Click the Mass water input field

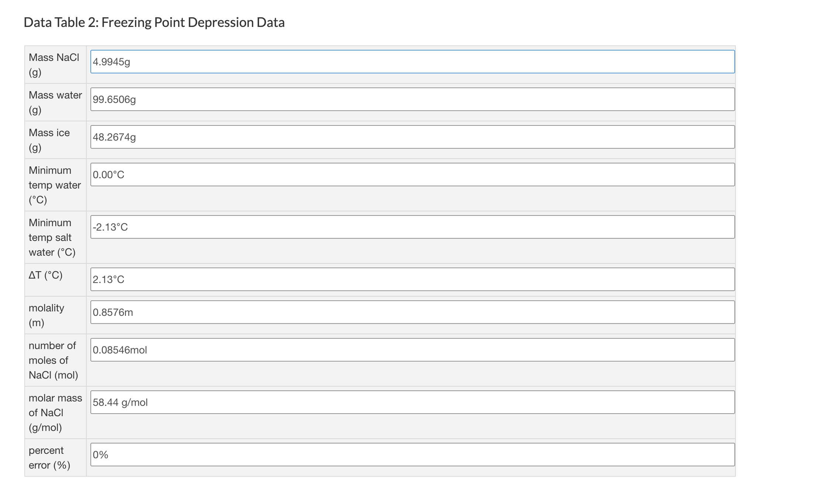tap(412, 99)
